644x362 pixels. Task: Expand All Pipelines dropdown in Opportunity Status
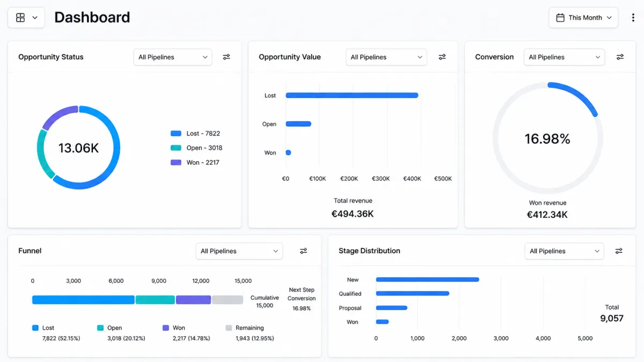tap(173, 57)
